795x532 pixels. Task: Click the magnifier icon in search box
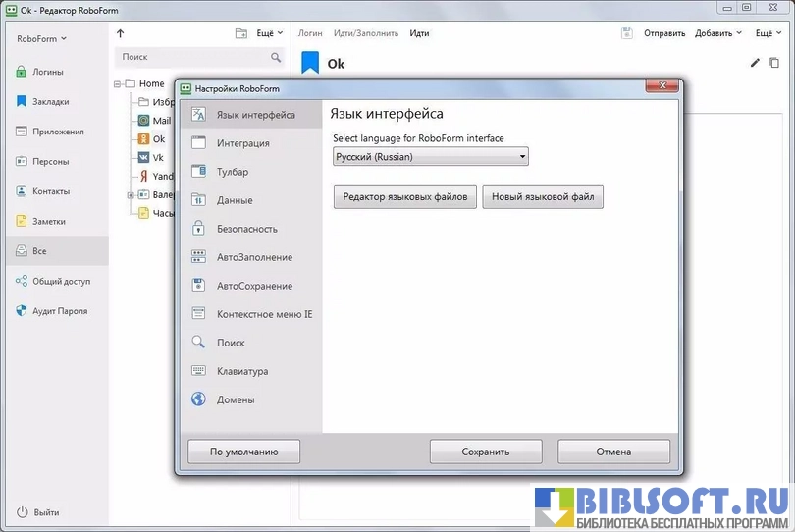276,58
